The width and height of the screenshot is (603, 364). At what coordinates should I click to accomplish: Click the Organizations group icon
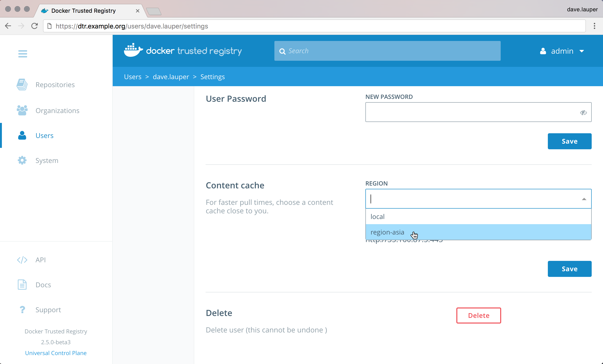(22, 110)
